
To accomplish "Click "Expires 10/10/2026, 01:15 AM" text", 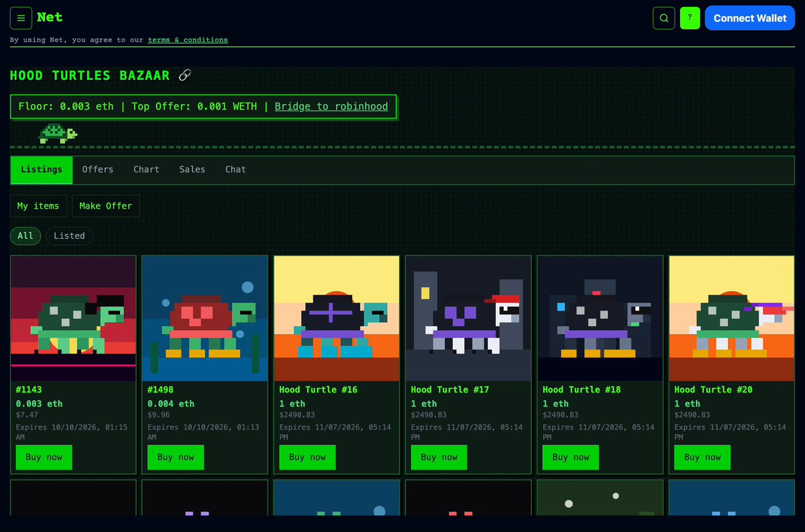I will pos(73,432).
